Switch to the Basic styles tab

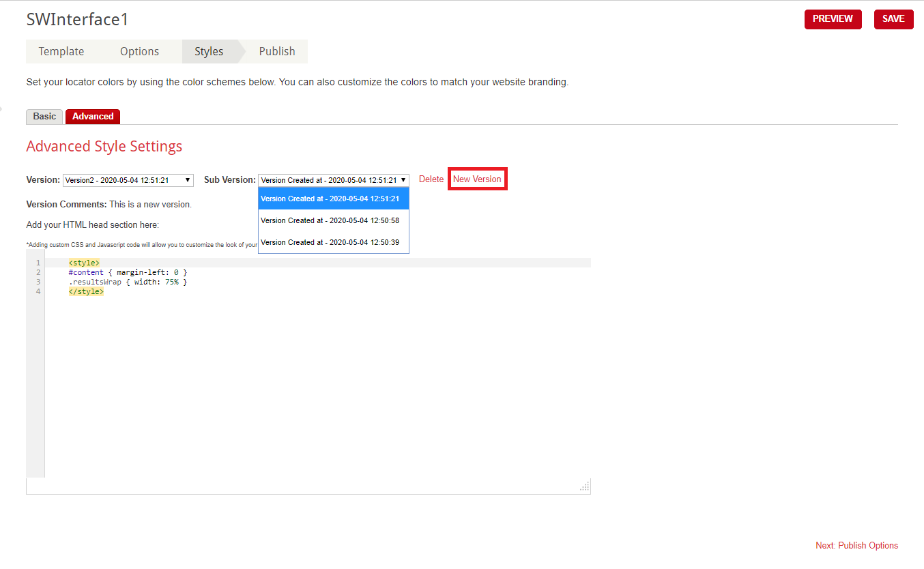pos(44,117)
